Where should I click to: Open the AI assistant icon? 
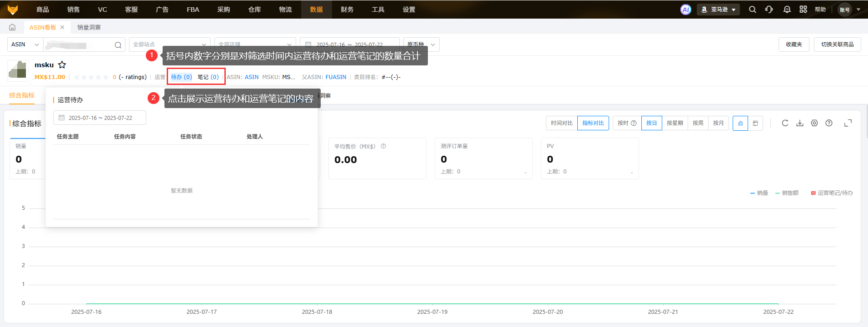pyautogui.click(x=685, y=10)
